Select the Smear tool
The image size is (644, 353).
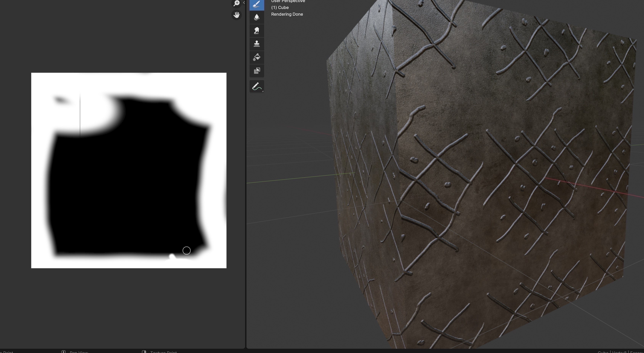[257, 31]
